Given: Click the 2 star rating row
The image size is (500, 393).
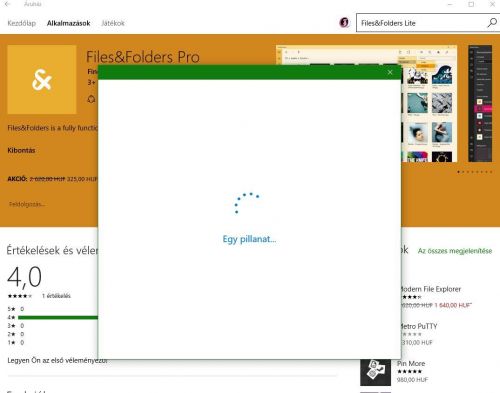Looking at the screenshot, I should (x=16, y=334).
